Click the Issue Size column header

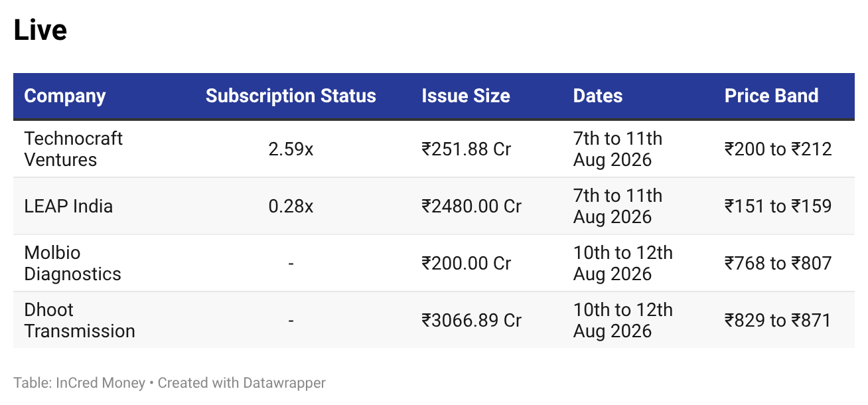[x=466, y=96]
